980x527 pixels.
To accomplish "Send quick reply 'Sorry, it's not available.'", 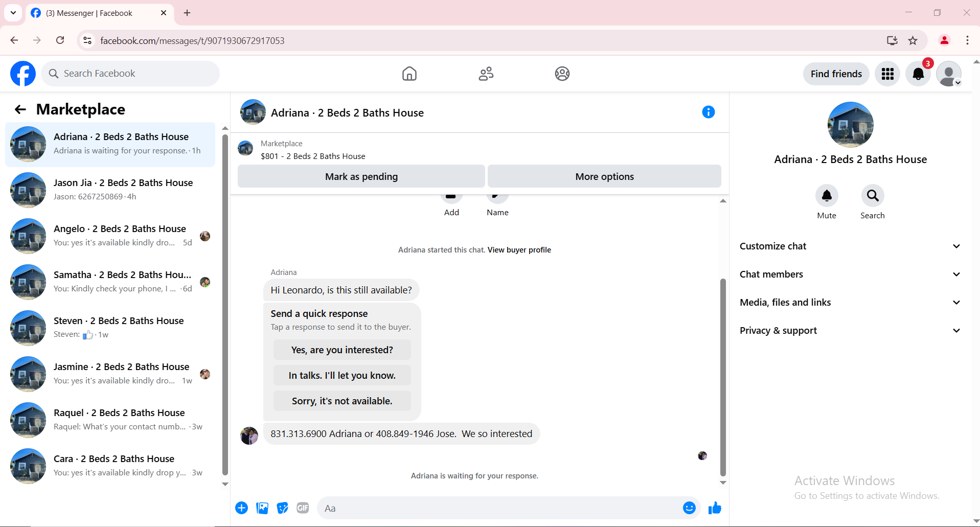I will point(342,401).
